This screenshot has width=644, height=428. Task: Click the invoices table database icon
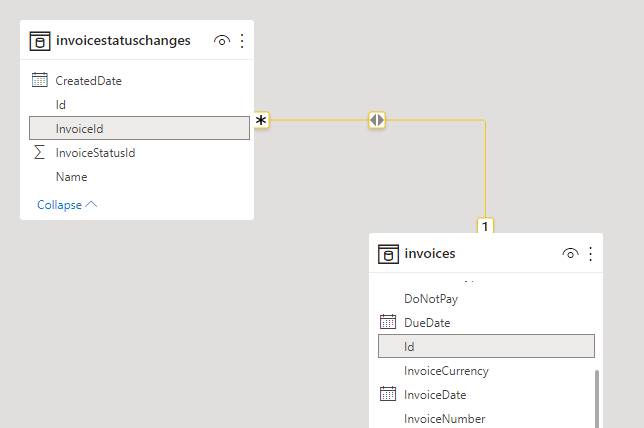389,254
